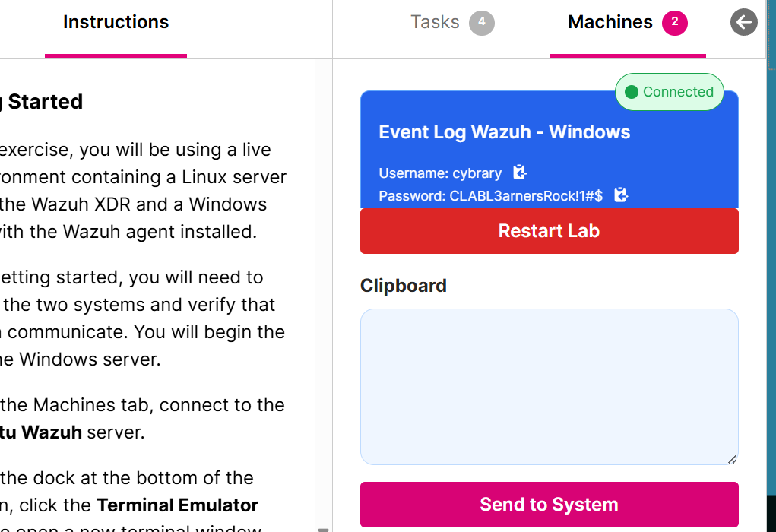
Task: Click the Tasks count badge showing 4
Action: (481, 22)
